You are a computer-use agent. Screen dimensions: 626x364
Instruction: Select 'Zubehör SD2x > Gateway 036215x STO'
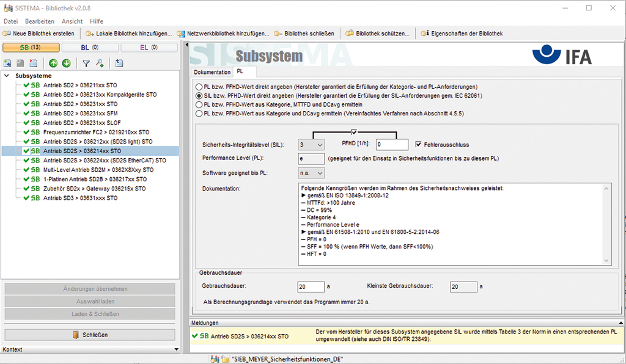pos(95,189)
